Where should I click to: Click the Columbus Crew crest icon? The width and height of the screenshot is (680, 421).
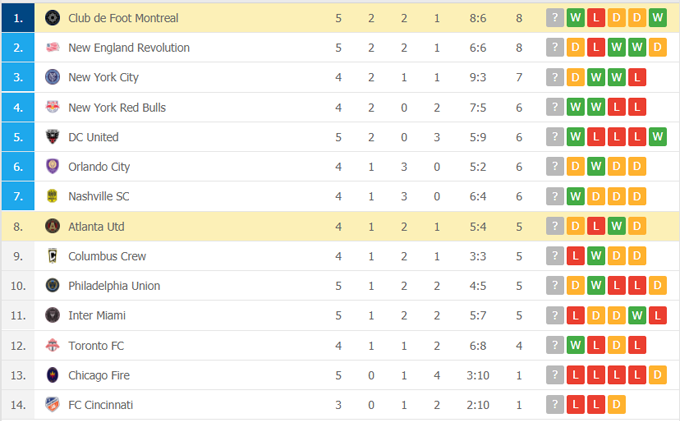[53, 256]
